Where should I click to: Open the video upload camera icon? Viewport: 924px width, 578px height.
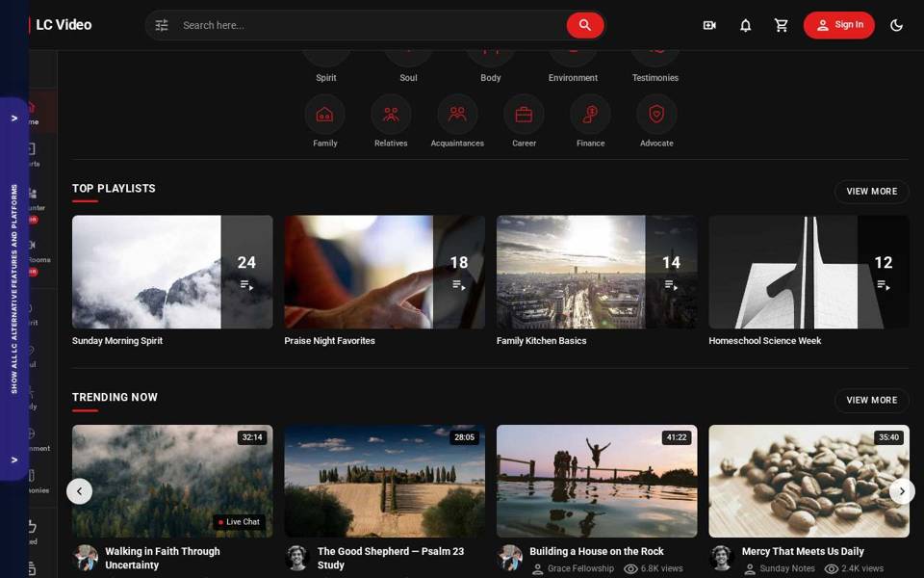tap(709, 25)
